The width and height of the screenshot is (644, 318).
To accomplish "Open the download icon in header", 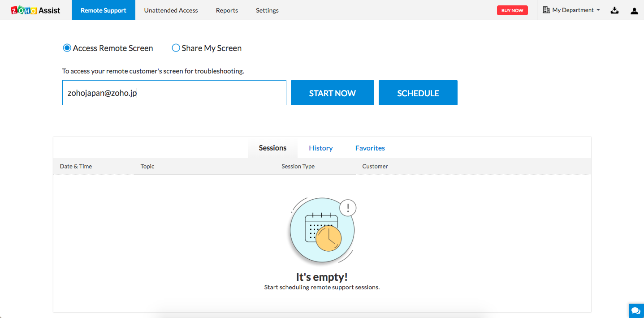I will click(614, 10).
